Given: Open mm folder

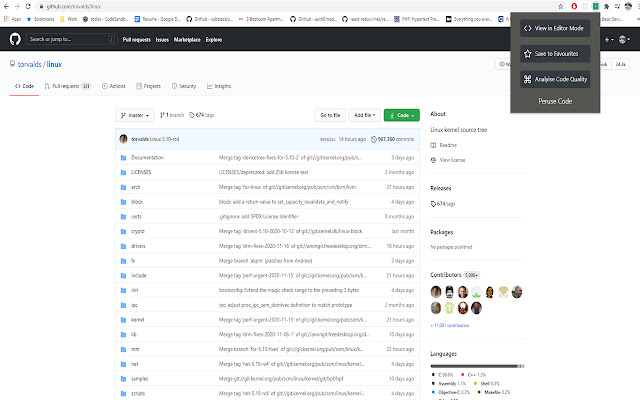Looking at the screenshot, I should coord(135,349).
